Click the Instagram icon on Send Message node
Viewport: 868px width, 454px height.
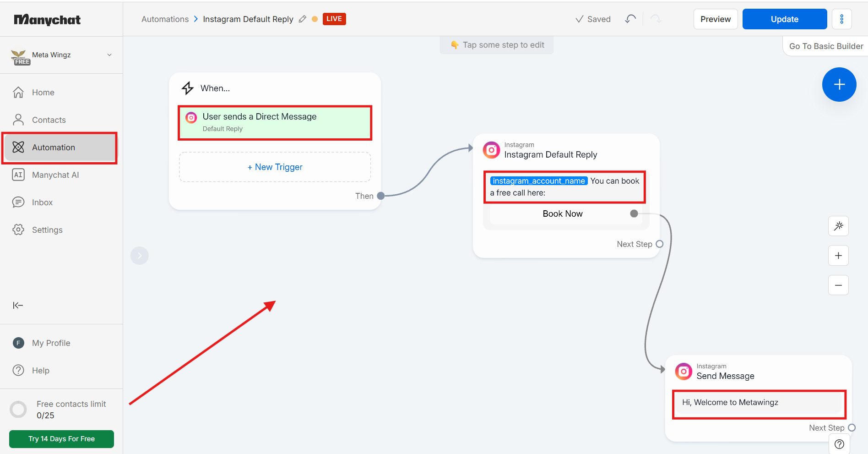pyautogui.click(x=684, y=372)
